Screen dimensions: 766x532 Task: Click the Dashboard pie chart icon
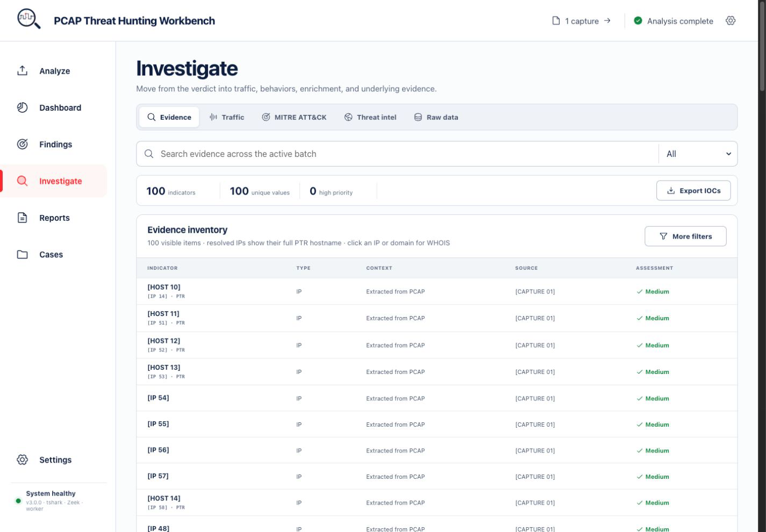22,107
